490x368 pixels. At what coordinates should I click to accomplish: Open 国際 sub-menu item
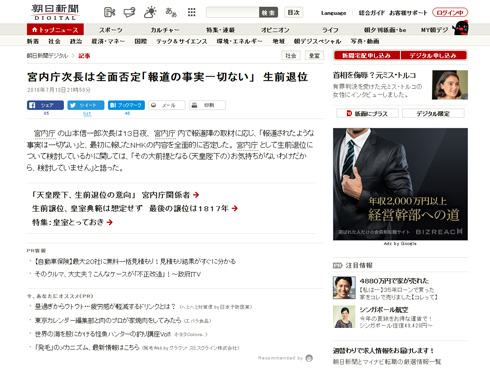[x=141, y=41]
